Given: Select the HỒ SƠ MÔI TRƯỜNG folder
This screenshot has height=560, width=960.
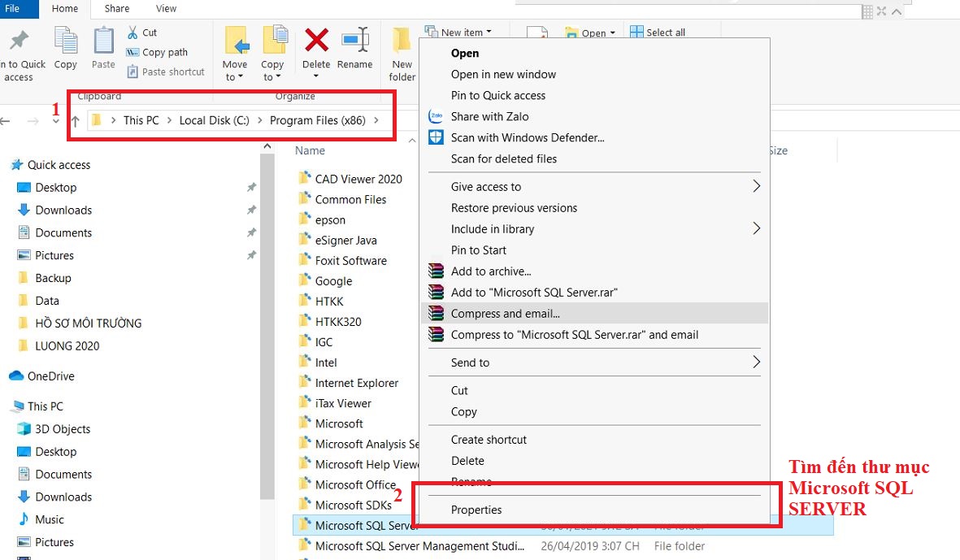Looking at the screenshot, I should 88,323.
